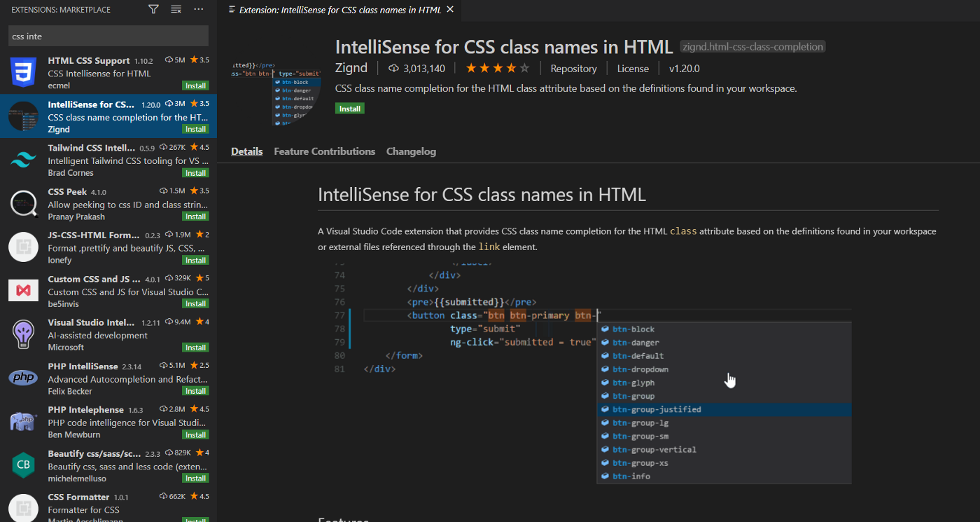Close the IntelliSense for CSS extension tab
980x522 pixels.
point(450,10)
